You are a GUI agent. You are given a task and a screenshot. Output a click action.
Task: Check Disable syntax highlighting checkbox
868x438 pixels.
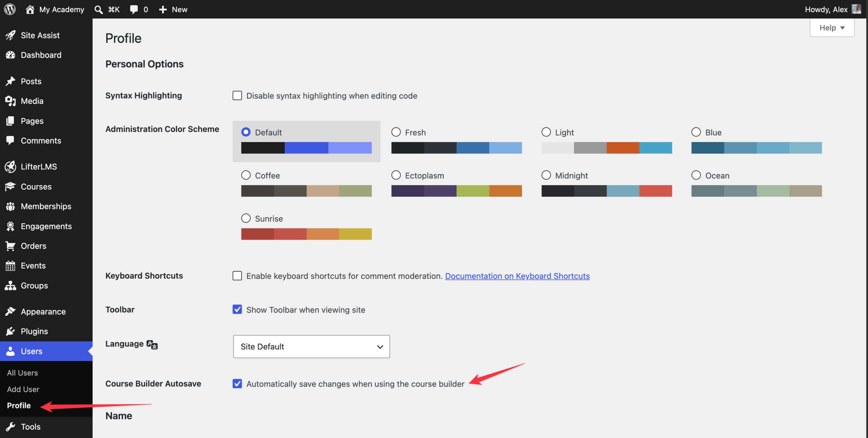click(237, 96)
